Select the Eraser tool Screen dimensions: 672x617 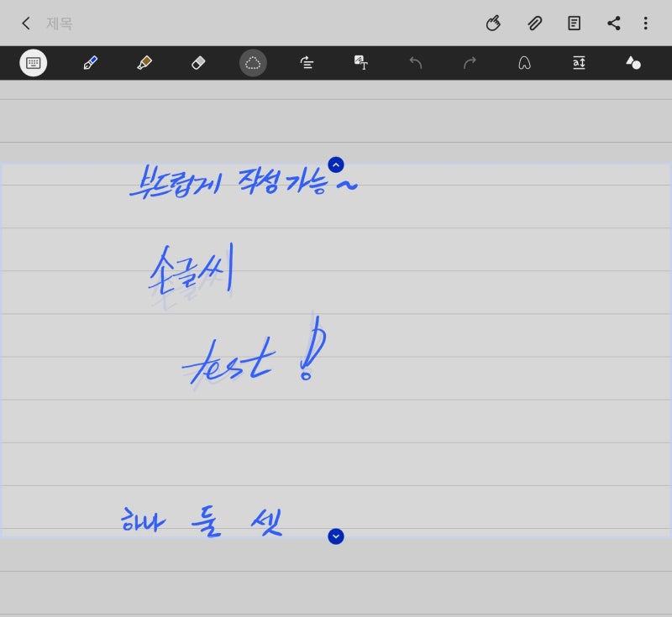click(198, 63)
